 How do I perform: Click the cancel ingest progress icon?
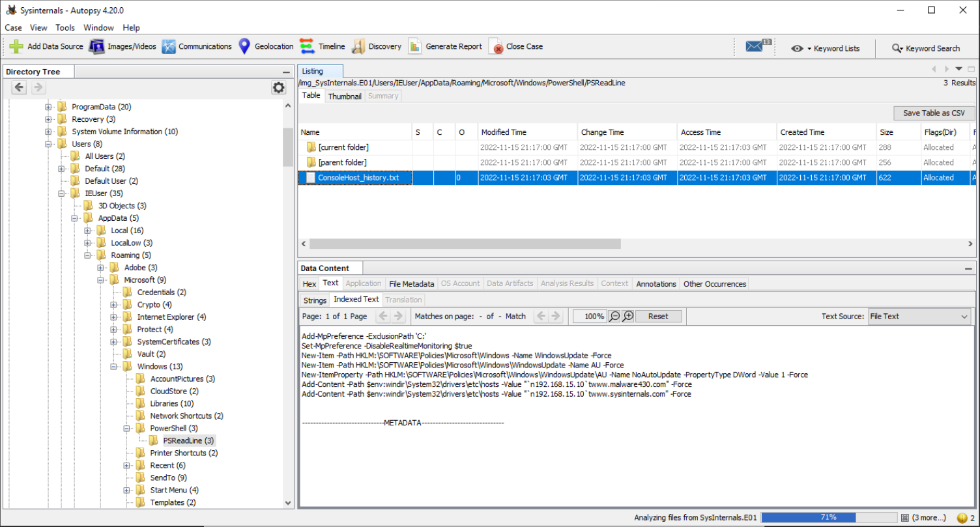(x=904, y=518)
